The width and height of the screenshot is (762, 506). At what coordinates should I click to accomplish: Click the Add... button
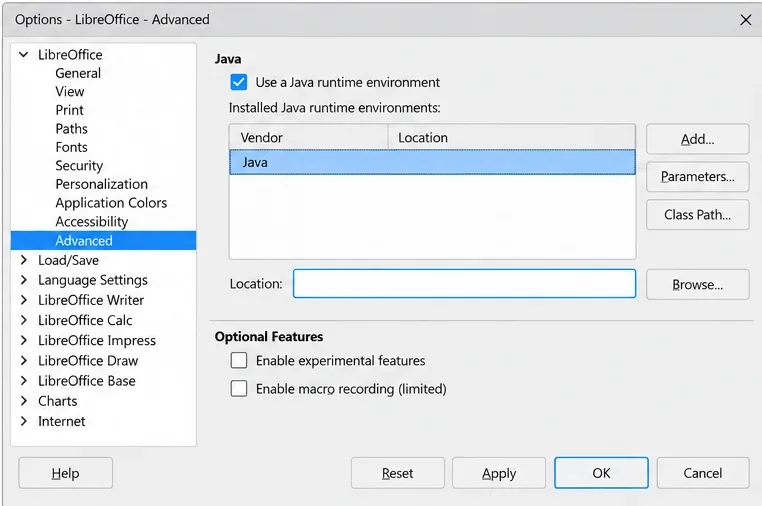(x=697, y=139)
